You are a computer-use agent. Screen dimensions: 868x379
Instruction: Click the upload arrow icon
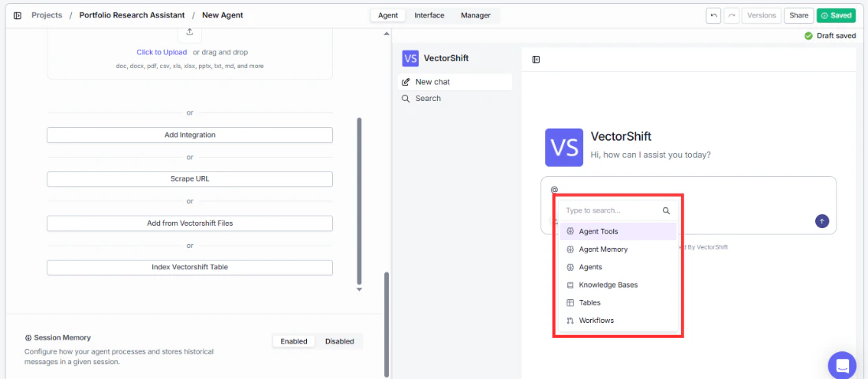190,32
